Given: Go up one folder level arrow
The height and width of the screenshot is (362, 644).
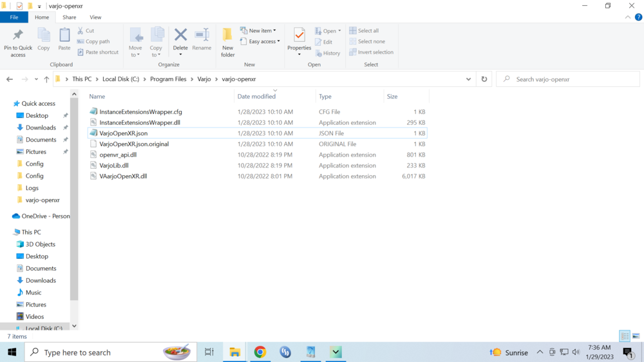Looking at the screenshot, I should tap(46, 79).
